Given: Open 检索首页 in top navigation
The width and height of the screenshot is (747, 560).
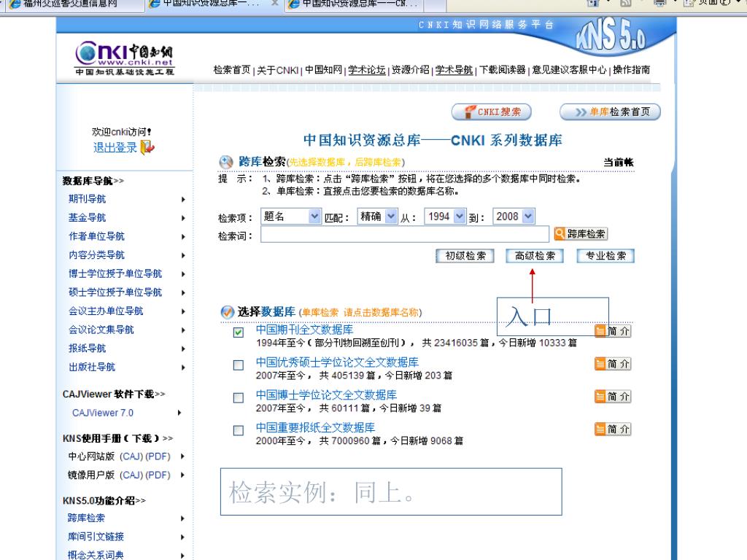Looking at the screenshot, I should pyautogui.click(x=232, y=70).
